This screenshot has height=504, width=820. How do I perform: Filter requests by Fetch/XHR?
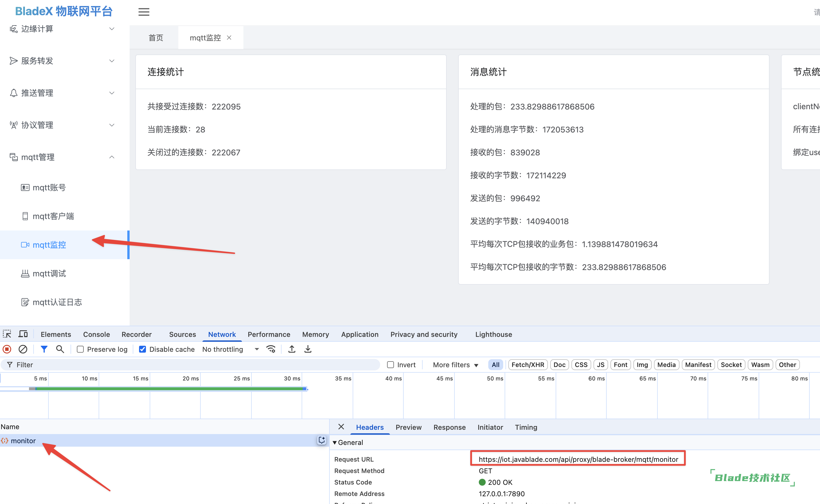point(528,365)
